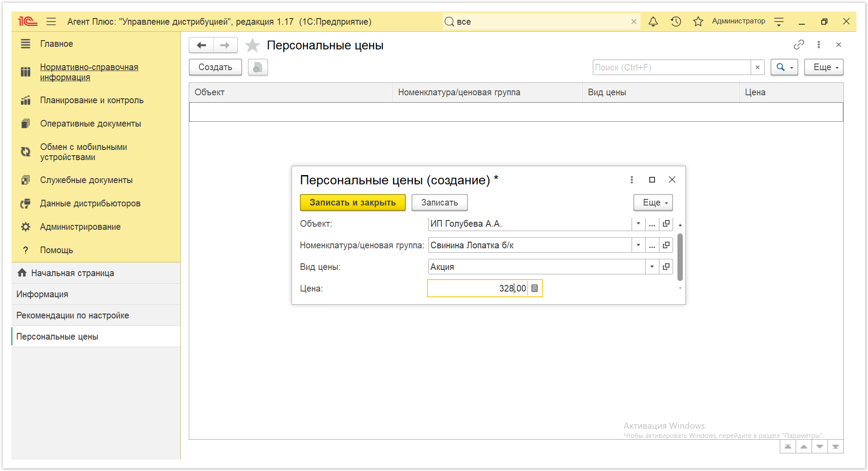Switch to Рекомендации по настройке tab
Viewport: 868px width, 471px height.
click(96, 315)
